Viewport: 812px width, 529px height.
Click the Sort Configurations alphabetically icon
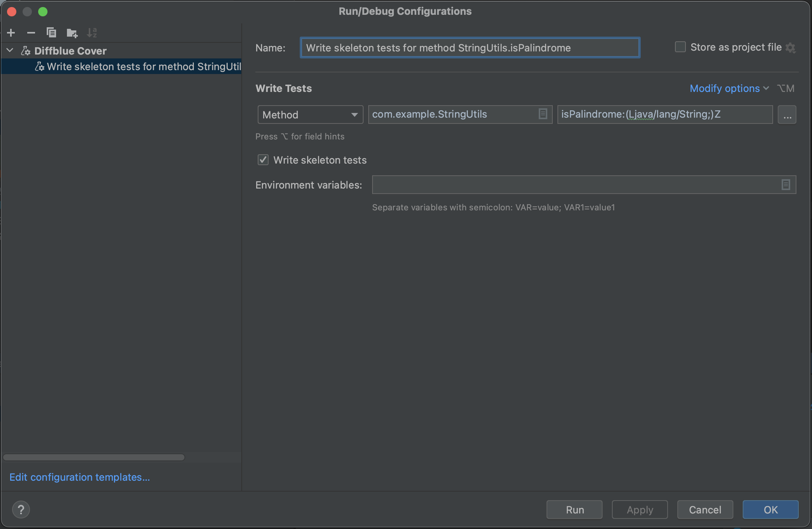[92, 33]
